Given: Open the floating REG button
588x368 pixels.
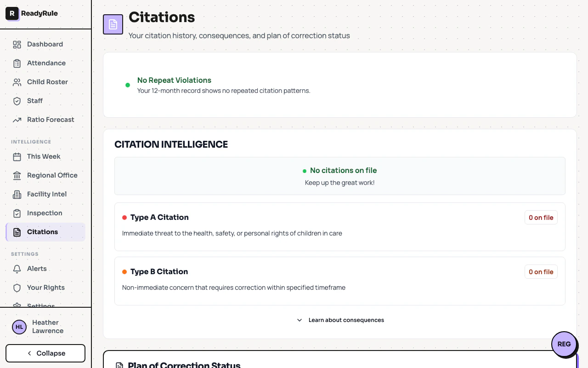Looking at the screenshot, I should [564, 344].
